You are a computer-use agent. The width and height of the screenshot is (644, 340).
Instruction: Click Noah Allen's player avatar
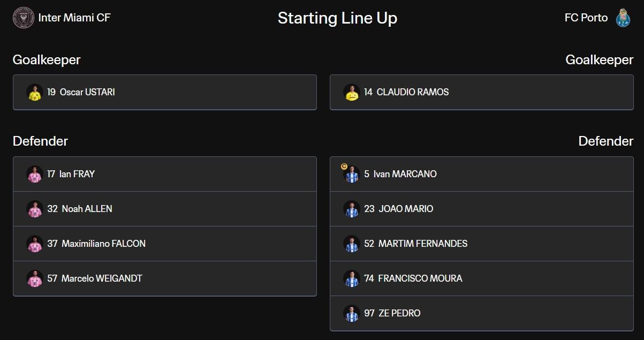(34, 209)
